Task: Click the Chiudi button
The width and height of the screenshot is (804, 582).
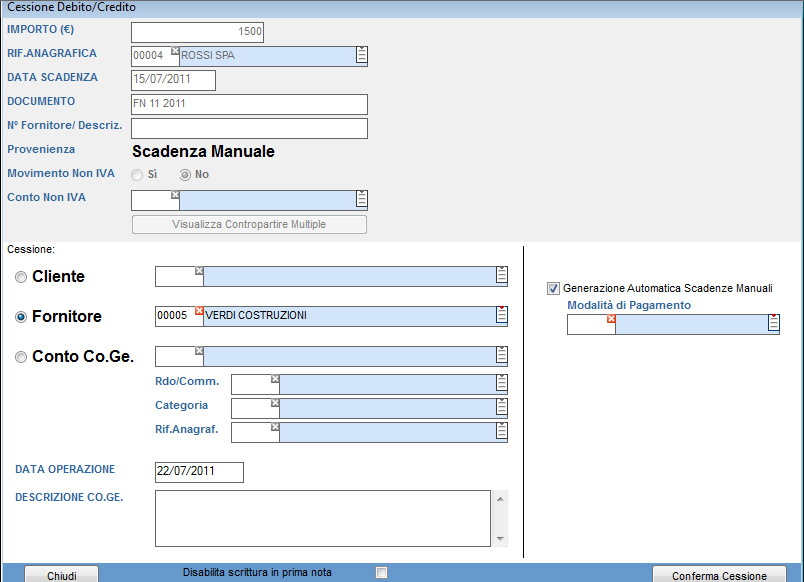Action: click(x=61, y=575)
